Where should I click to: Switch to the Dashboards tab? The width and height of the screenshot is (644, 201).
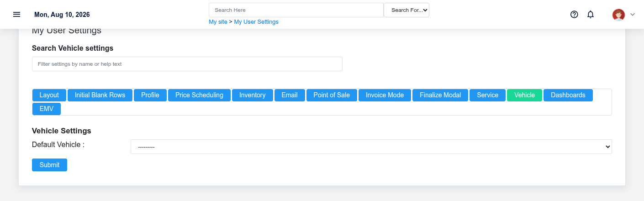pyautogui.click(x=568, y=95)
